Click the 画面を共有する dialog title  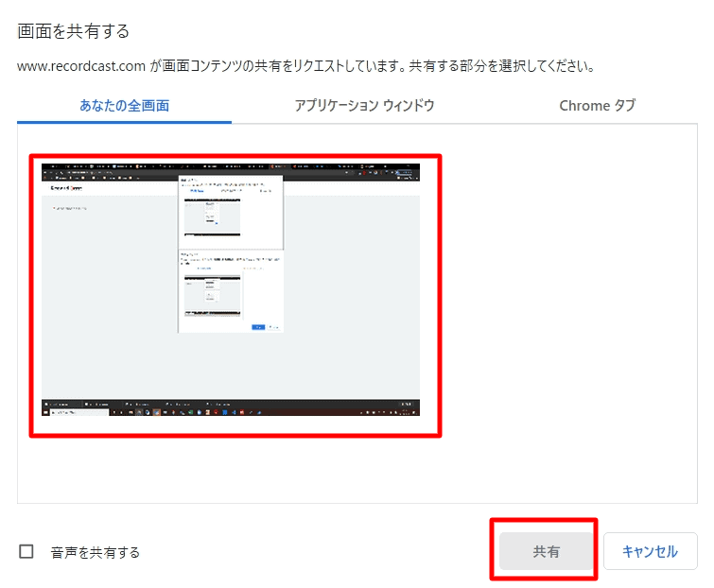[74, 31]
